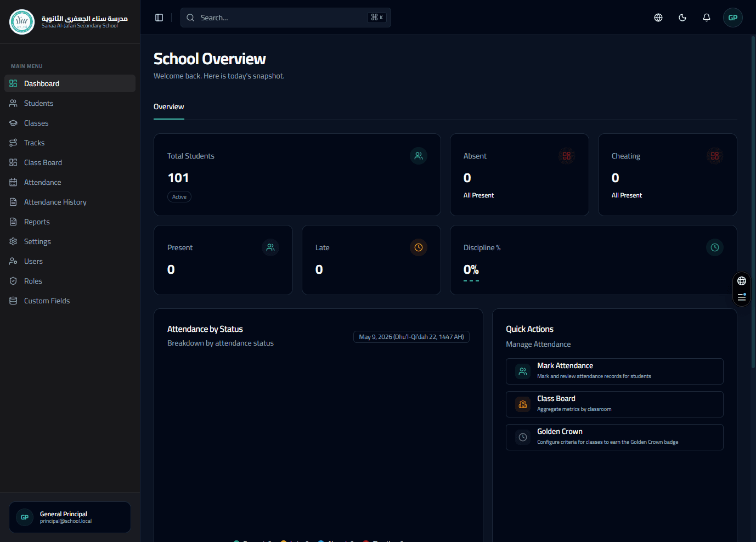Open the Reports menu label
Image resolution: width=756 pixels, height=542 pixels.
click(x=37, y=222)
